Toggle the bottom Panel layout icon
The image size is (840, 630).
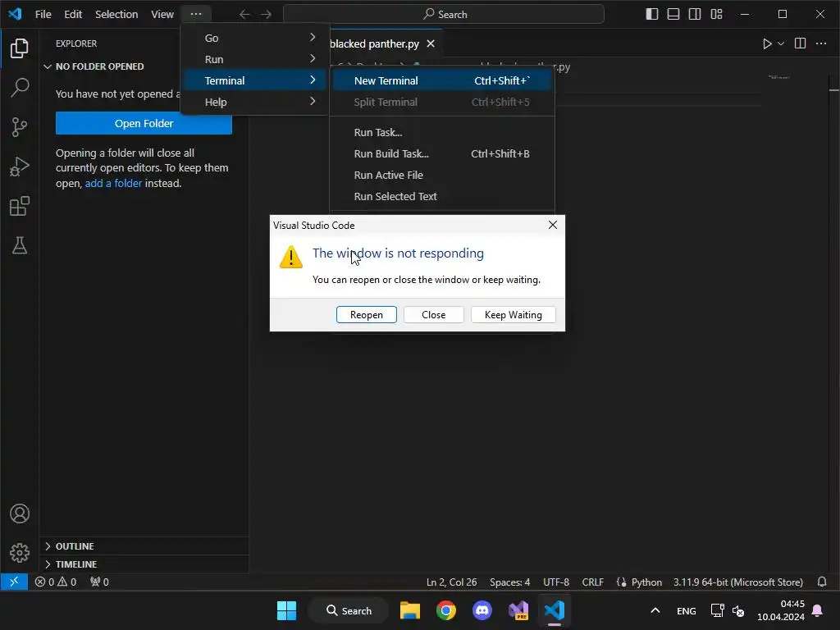(x=673, y=15)
